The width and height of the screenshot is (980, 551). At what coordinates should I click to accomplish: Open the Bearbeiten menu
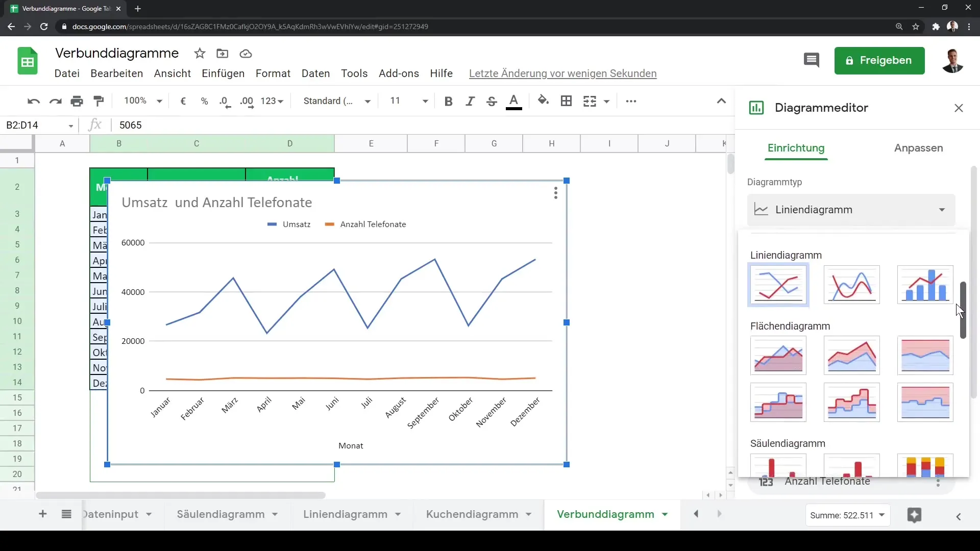tap(117, 73)
